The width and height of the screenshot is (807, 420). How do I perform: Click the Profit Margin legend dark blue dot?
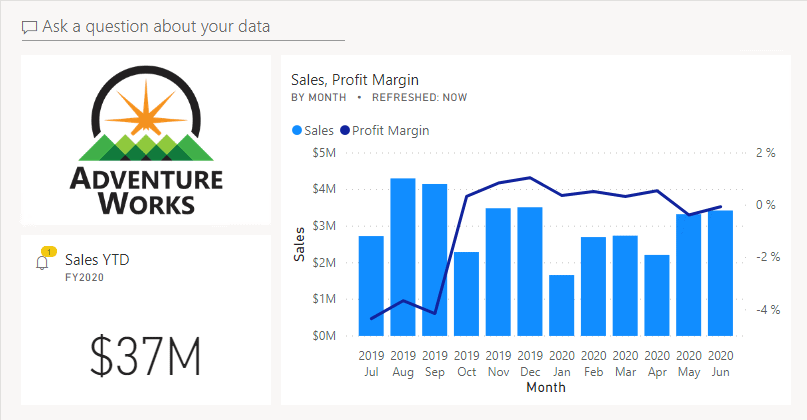[345, 130]
